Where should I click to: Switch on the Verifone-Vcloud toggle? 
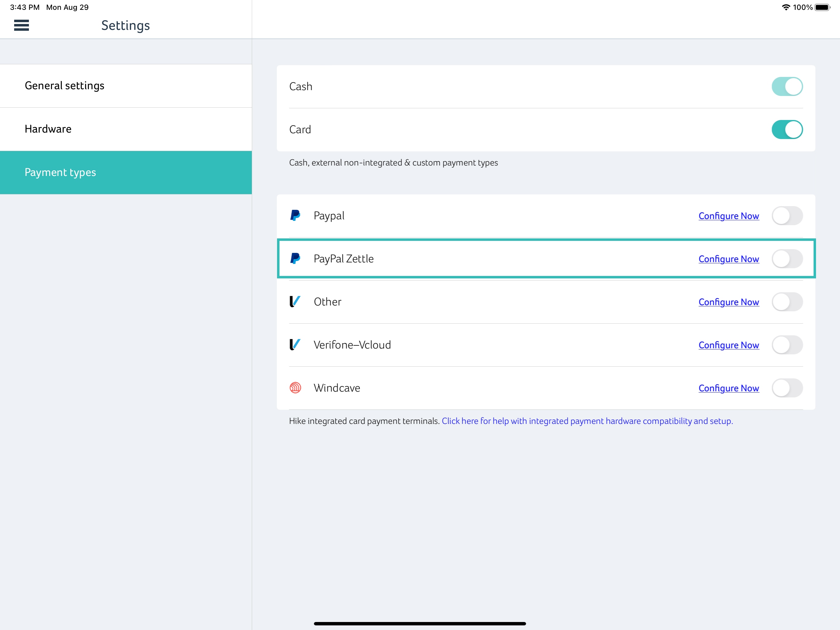tap(787, 345)
